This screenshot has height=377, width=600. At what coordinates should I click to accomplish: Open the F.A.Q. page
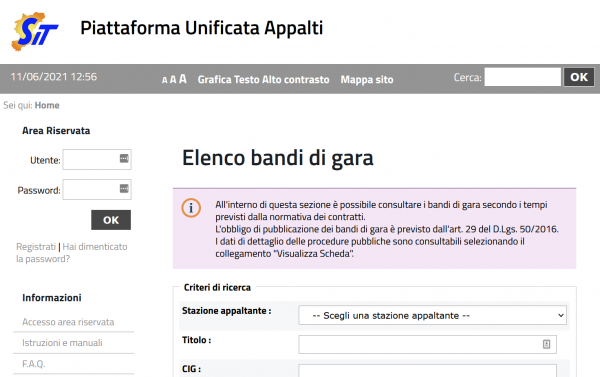click(34, 364)
